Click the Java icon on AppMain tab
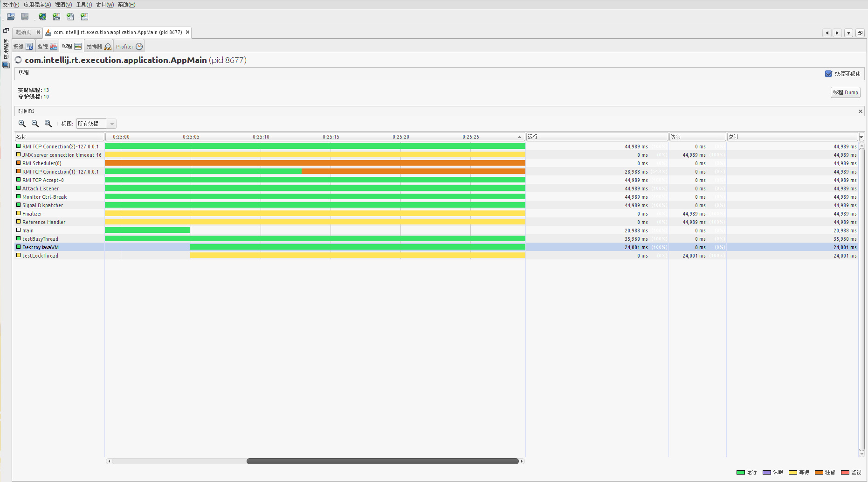 pos(48,32)
